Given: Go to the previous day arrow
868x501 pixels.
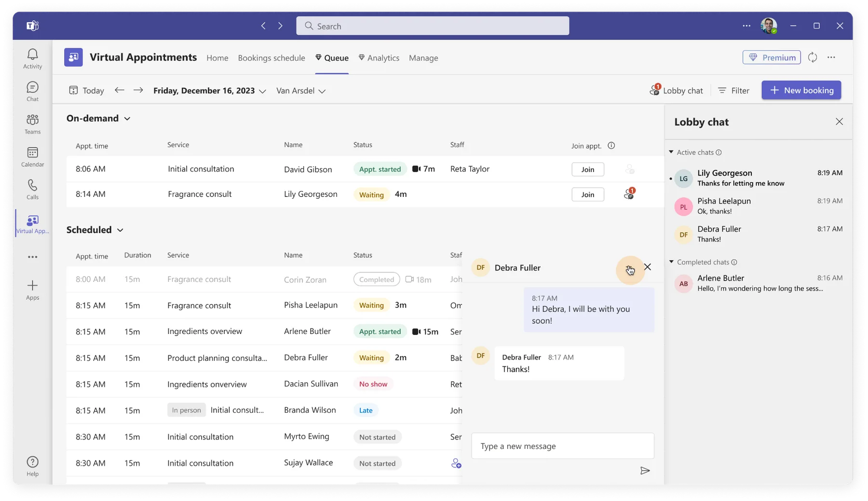Looking at the screenshot, I should (x=119, y=90).
